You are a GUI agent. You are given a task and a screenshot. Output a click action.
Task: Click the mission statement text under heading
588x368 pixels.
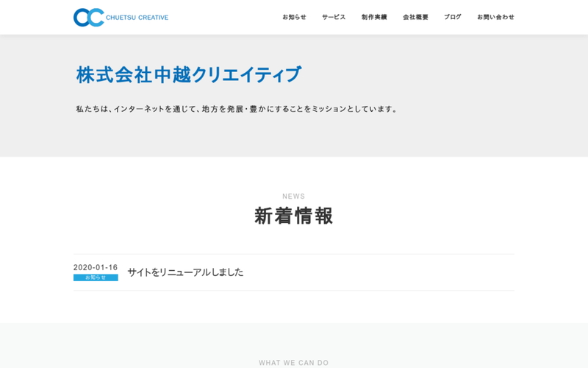click(x=237, y=109)
